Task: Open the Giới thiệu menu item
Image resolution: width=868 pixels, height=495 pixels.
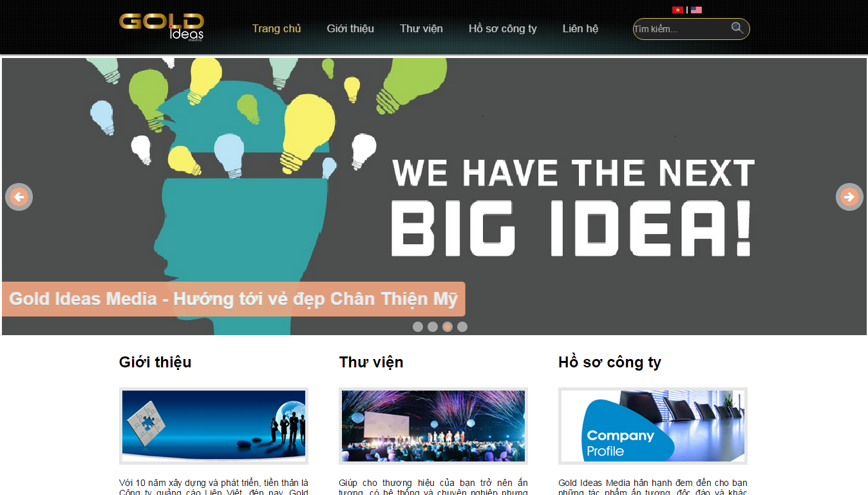Action: point(350,28)
